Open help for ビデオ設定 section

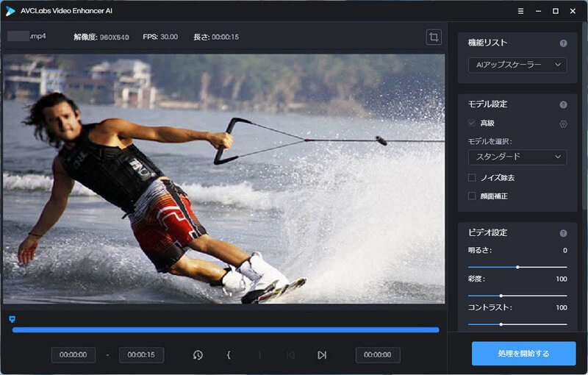point(563,233)
